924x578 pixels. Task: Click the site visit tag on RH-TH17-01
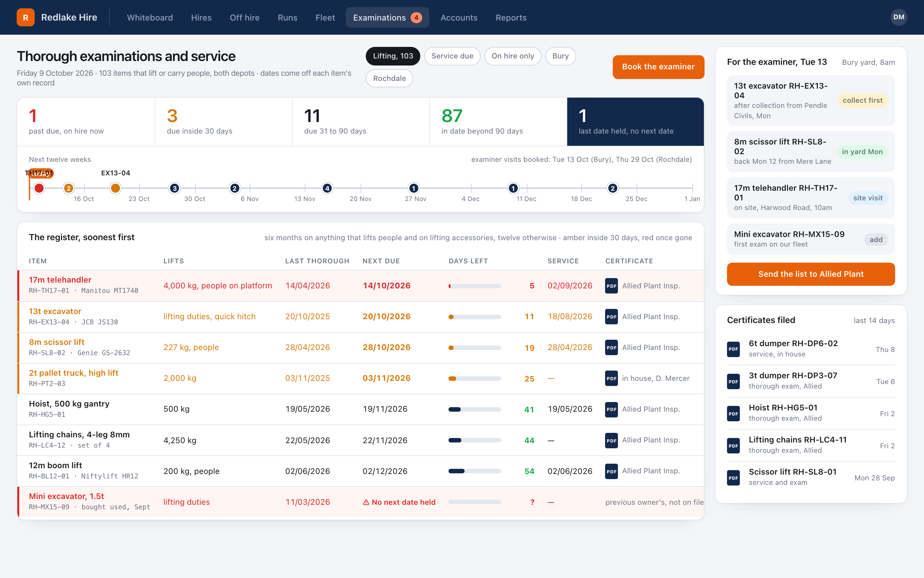pyautogui.click(x=868, y=198)
